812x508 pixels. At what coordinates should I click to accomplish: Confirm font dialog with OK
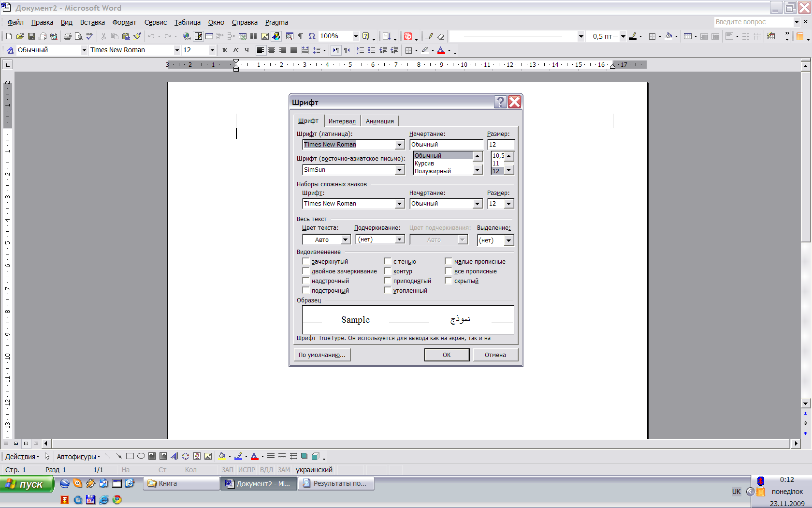click(447, 355)
